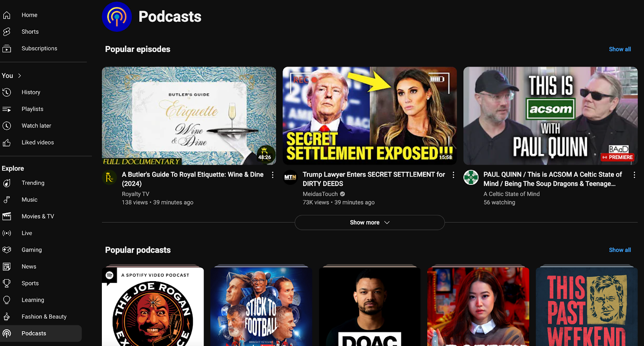Viewport: 644px width, 346px height.
Task: Click the Playlists icon
Action: point(6,109)
